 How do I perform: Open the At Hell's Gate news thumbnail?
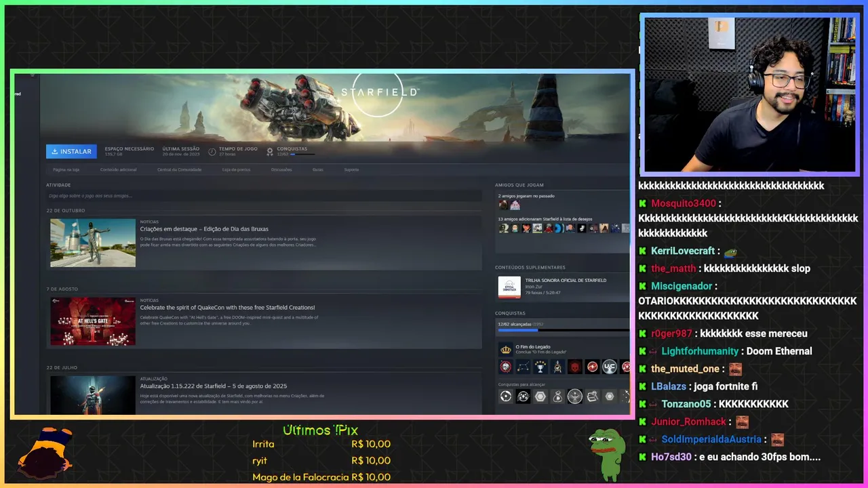[x=93, y=321]
